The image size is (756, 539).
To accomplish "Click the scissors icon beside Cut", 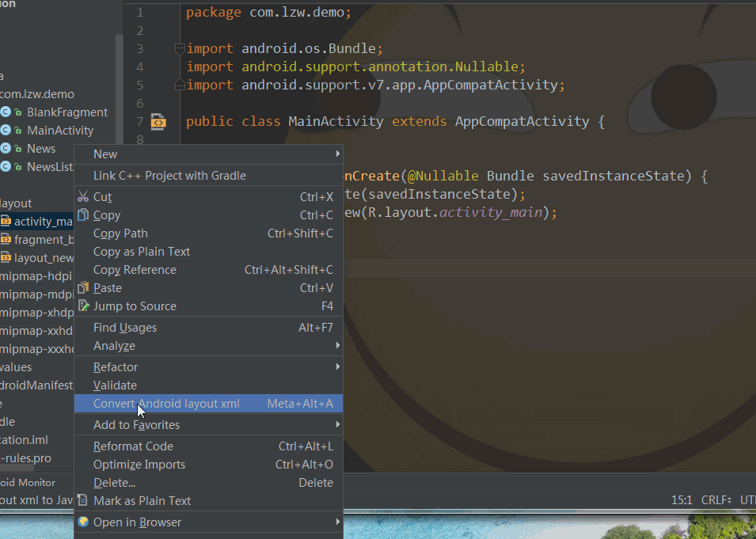I will (84, 196).
